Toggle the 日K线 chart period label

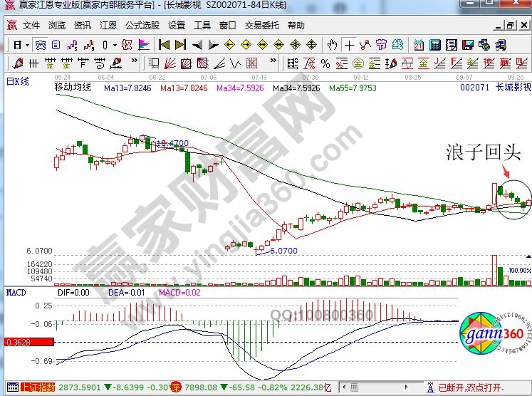click(x=18, y=82)
